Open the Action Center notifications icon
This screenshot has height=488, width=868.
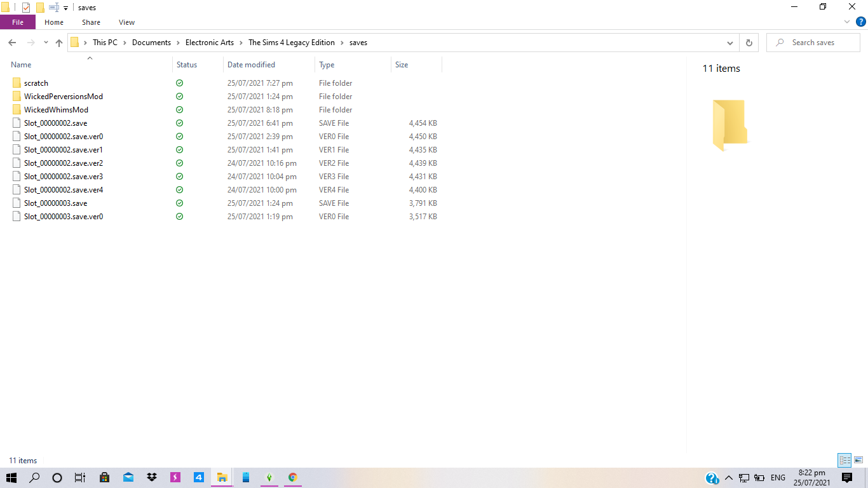tap(846, 478)
